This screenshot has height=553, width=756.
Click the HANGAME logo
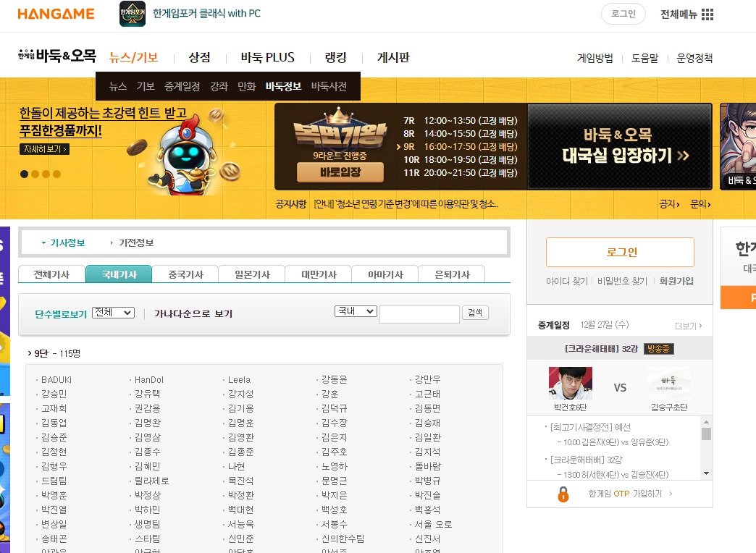point(56,14)
